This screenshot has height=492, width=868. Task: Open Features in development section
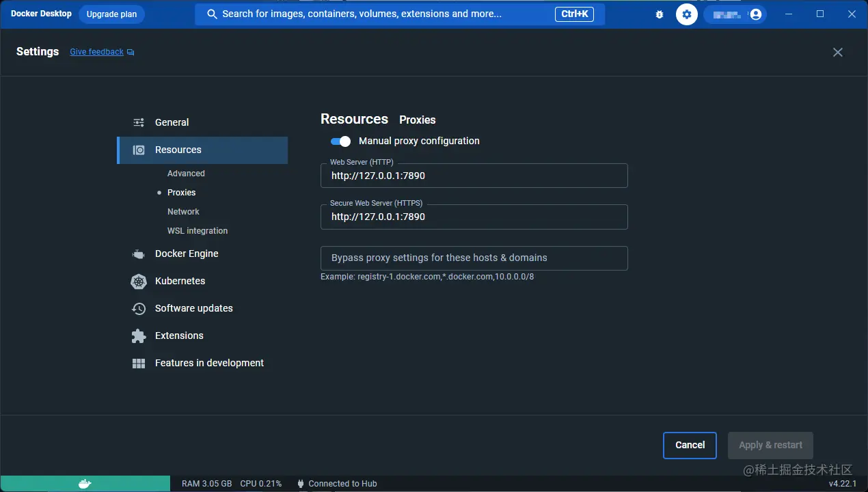click(x=202, y=363)
